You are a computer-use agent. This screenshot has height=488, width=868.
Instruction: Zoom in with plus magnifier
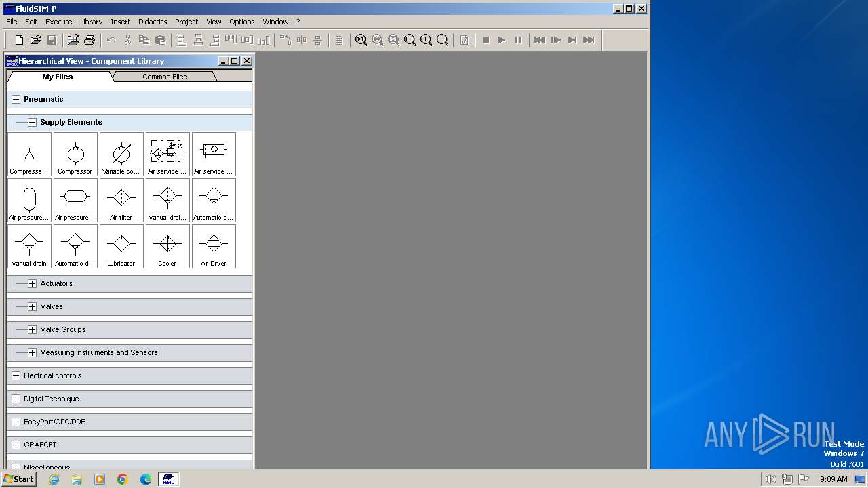pos(426,40)
